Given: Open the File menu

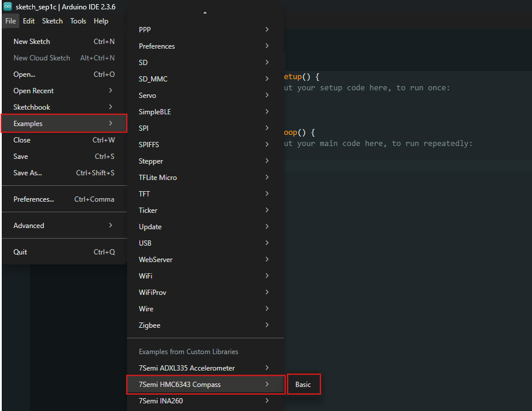Looking at the screenshot, I should (x=11, y=21).
